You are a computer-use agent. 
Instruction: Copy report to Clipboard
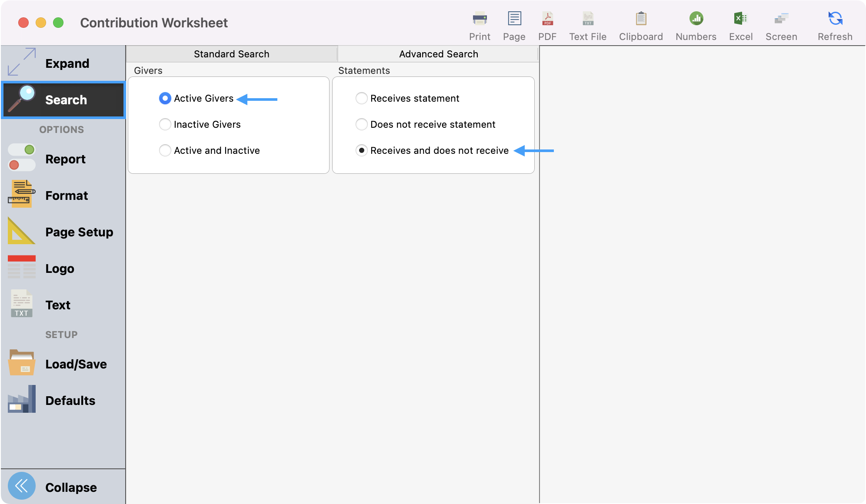click(640, 24)
